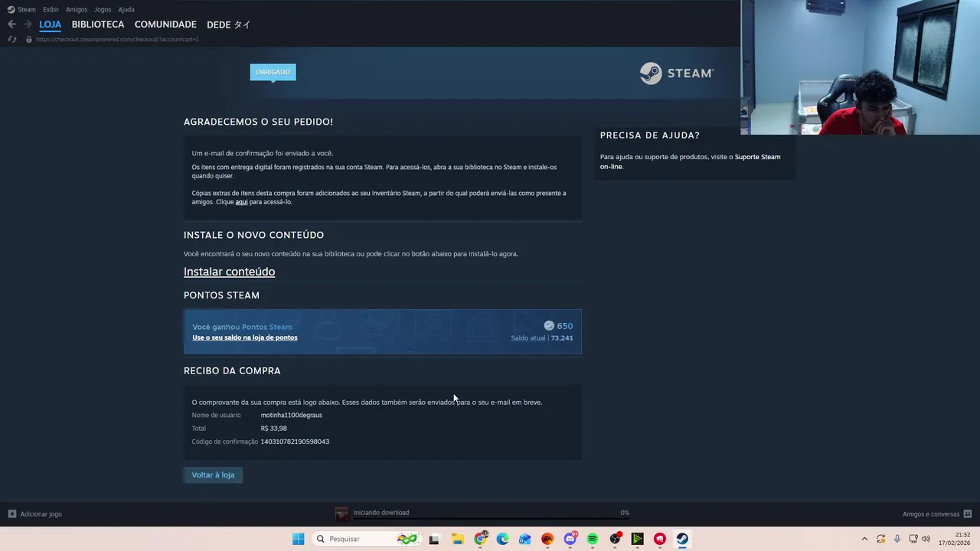Open the DEDE profile tab
The height and width of the screenshot is (551, 980).
[x=229, y=24]
